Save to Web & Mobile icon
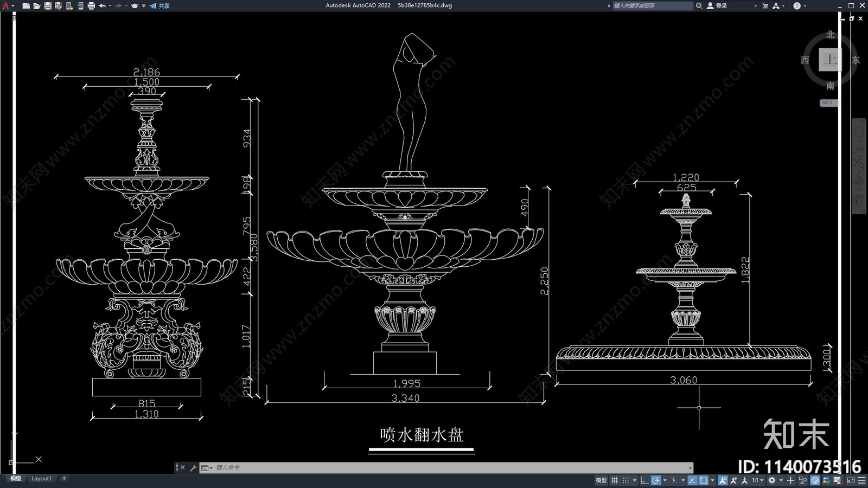 (80, 6)
